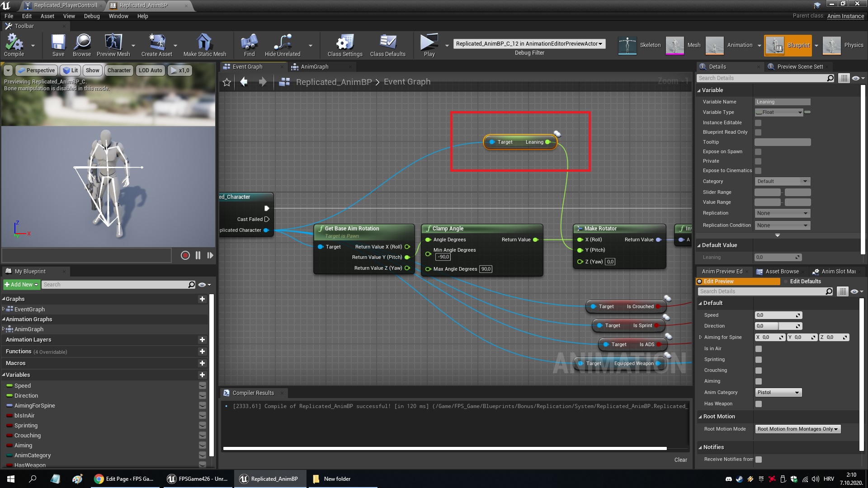Viewport: 868px width, 488px height.
Task: Click Clear in Compiler Results
Action: click(680, 460)
